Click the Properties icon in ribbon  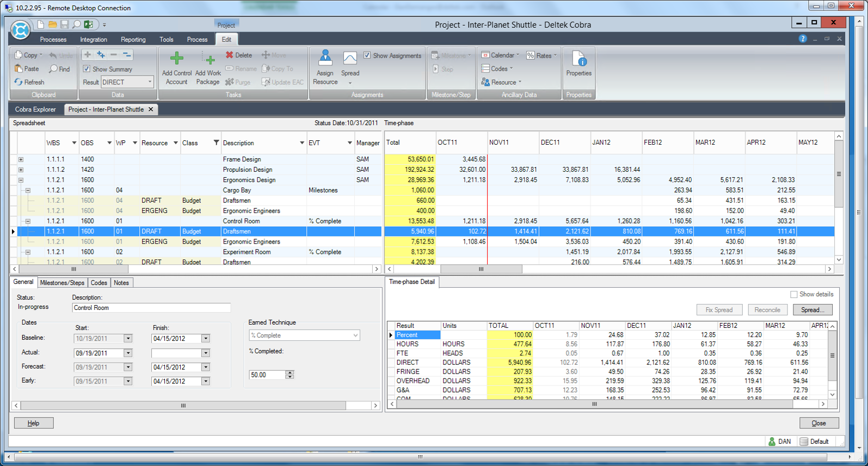pyautogui.click(x=578, y=58)
